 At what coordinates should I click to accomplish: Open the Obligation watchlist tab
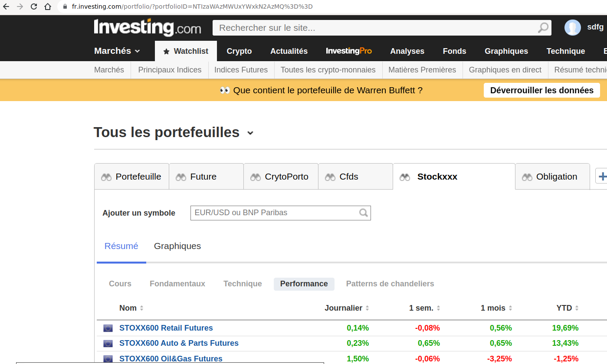553,177
